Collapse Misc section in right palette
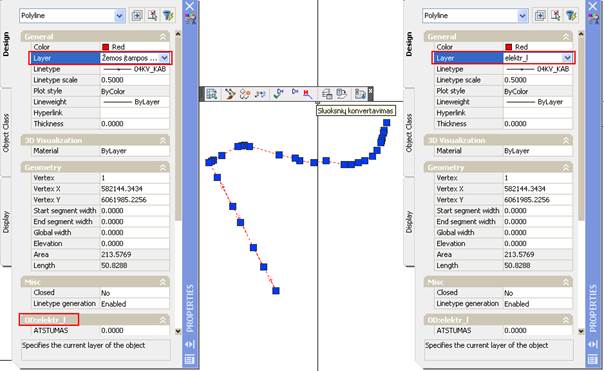Screen dimensions: 604x371 click(566, 282)
